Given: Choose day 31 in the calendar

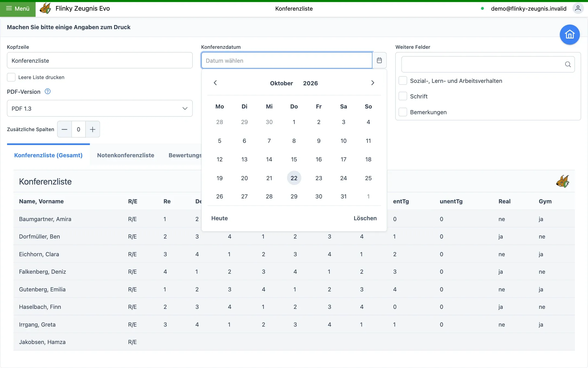Looking at the screenshot, I should (x=344, y=196).
